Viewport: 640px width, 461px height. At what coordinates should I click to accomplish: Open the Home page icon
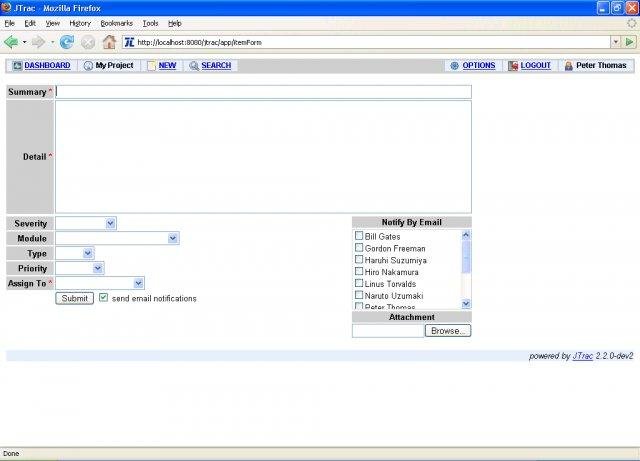109,42
